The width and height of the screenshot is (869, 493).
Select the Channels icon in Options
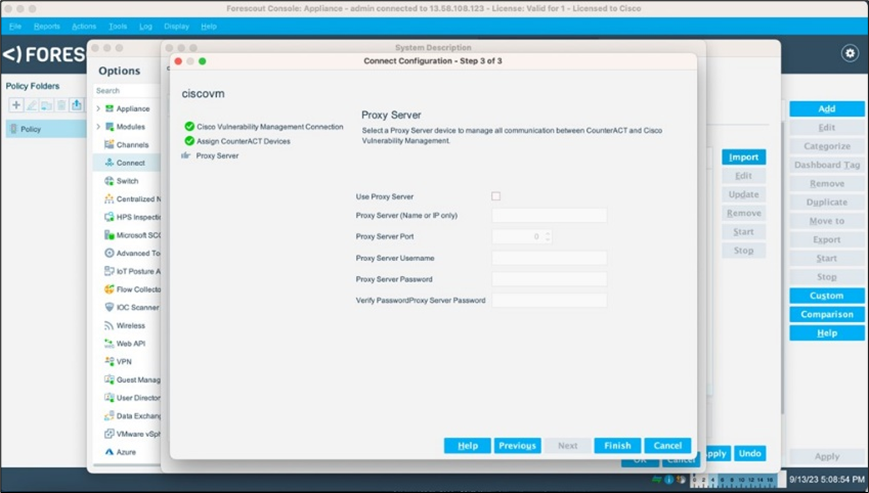pos(109,145)
